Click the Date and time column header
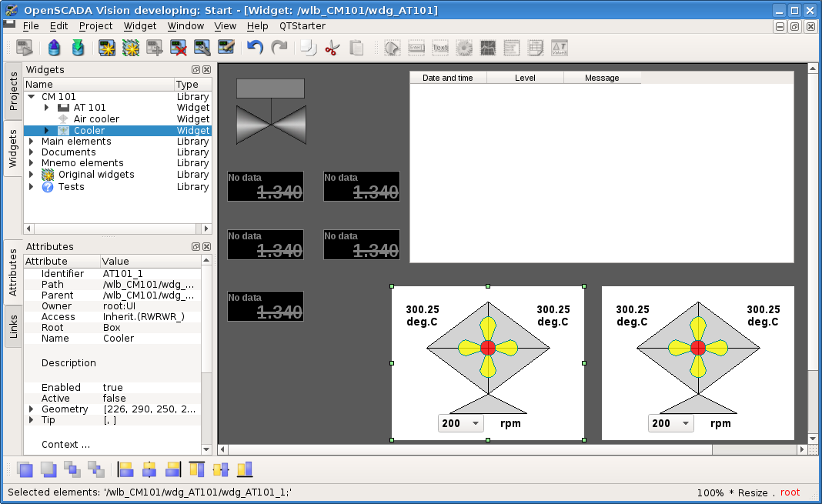 pyautogui.click(x=448, y=78)
